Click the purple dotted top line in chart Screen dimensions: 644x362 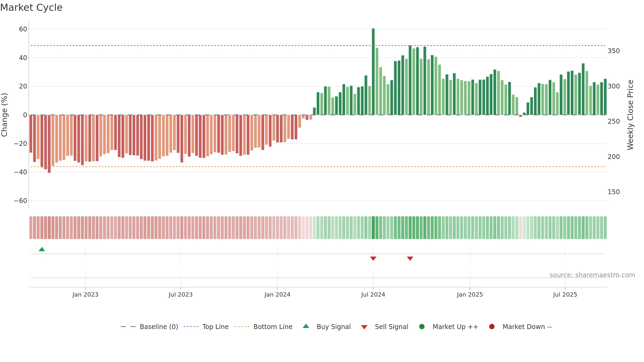[318, 46]
